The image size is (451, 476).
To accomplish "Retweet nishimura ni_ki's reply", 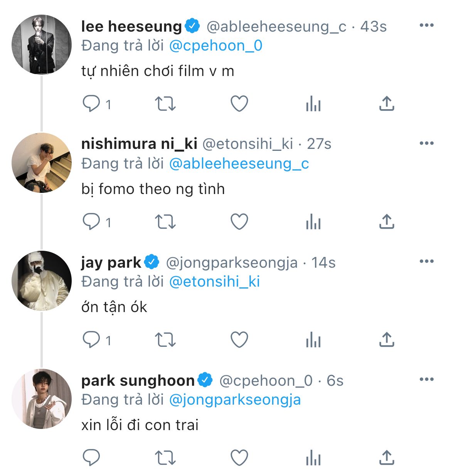I will [x=165, y=222].
